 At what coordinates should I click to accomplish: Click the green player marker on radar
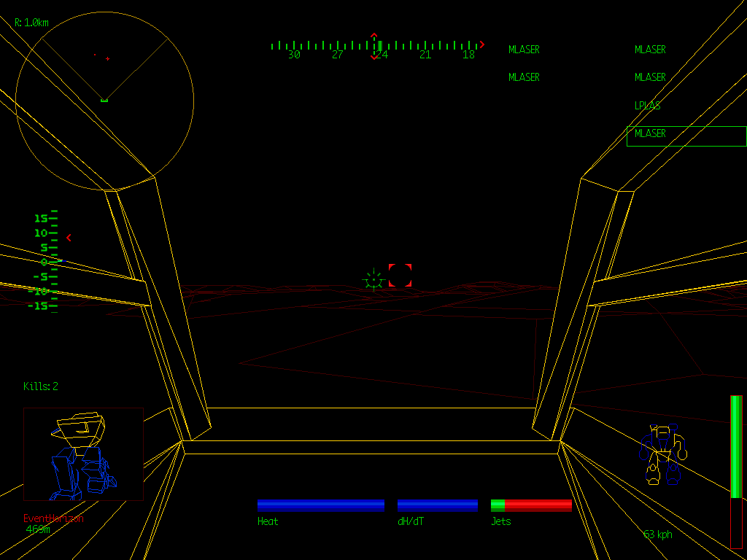104,100
